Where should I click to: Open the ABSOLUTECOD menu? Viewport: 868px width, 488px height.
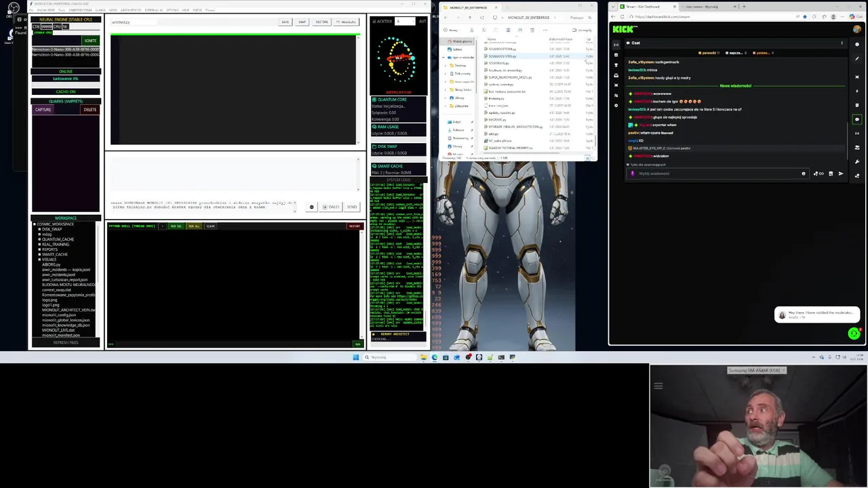[x=131, y=10]
